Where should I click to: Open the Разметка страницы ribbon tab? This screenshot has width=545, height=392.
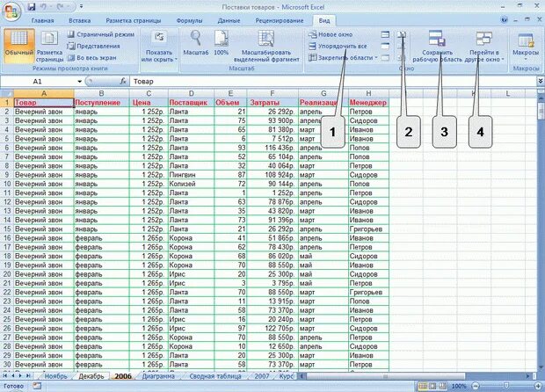(134, 20)
